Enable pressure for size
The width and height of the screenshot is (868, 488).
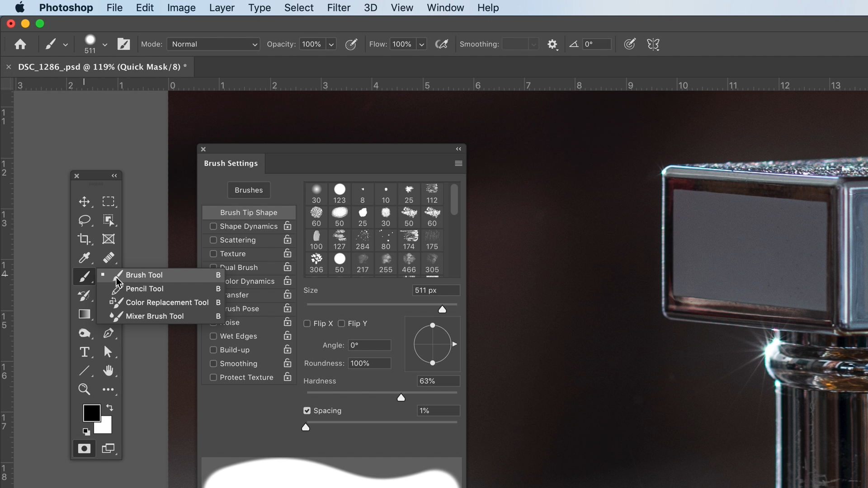(630, 44)
